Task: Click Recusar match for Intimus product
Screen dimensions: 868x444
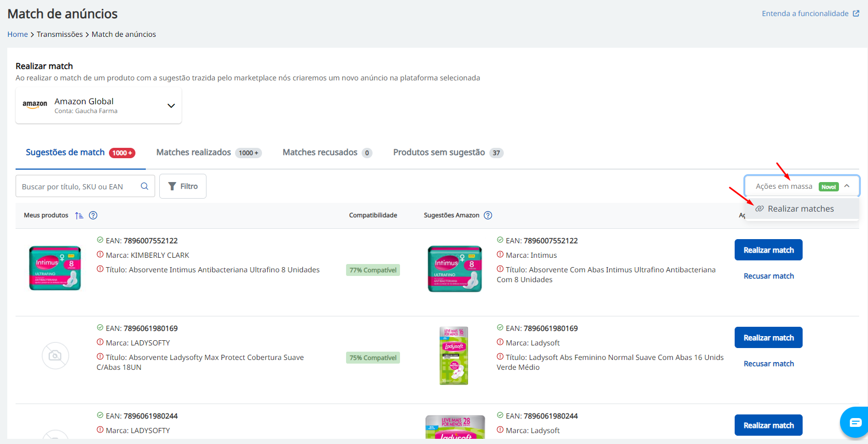Action: point(769,276)
